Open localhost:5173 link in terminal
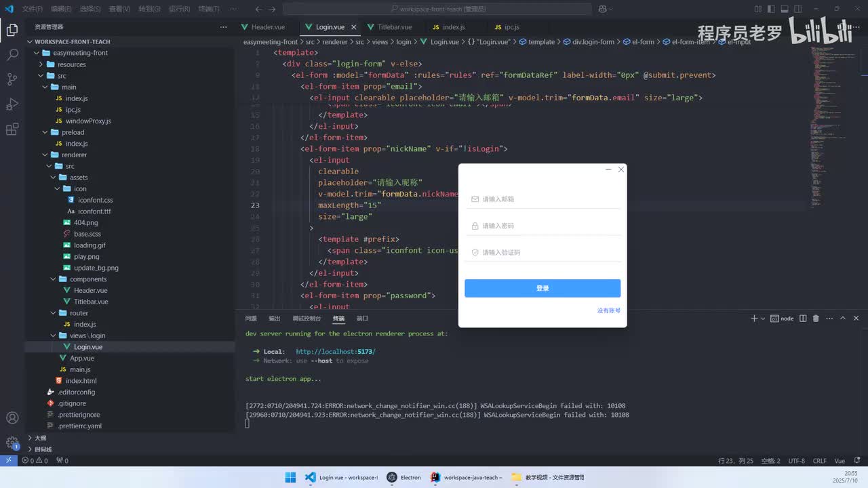Image resolution: width=868 pixels, height=488 pixels. pyautogui.click(x=336, y=352)
